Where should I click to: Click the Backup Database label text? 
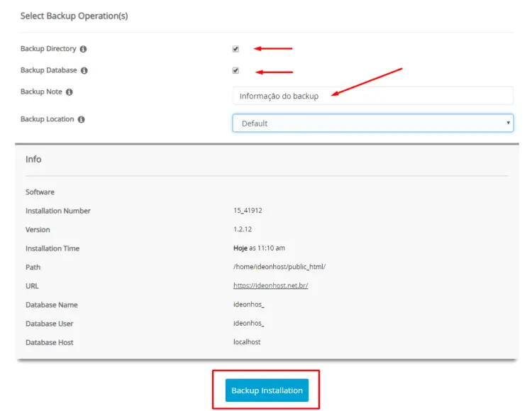click(x=49, y=71)
